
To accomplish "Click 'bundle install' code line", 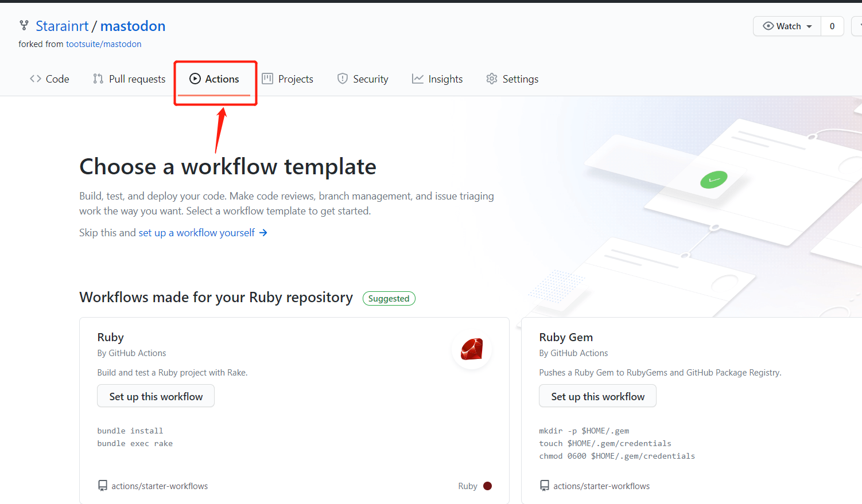I will pos(130,431).
